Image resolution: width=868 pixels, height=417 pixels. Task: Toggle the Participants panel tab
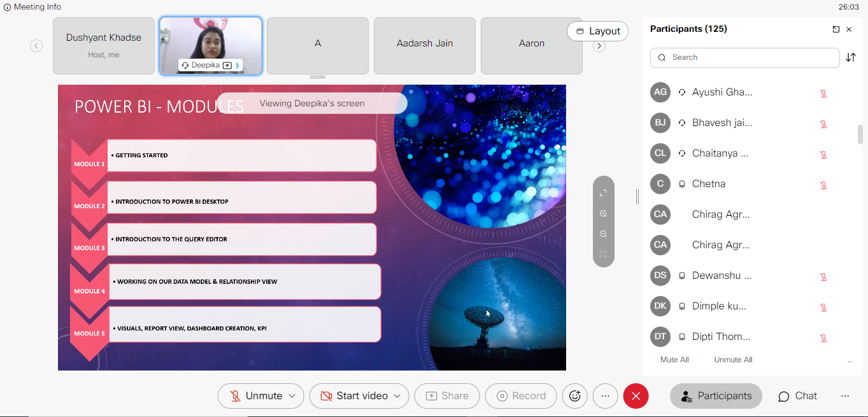click(x=716, y=396)
